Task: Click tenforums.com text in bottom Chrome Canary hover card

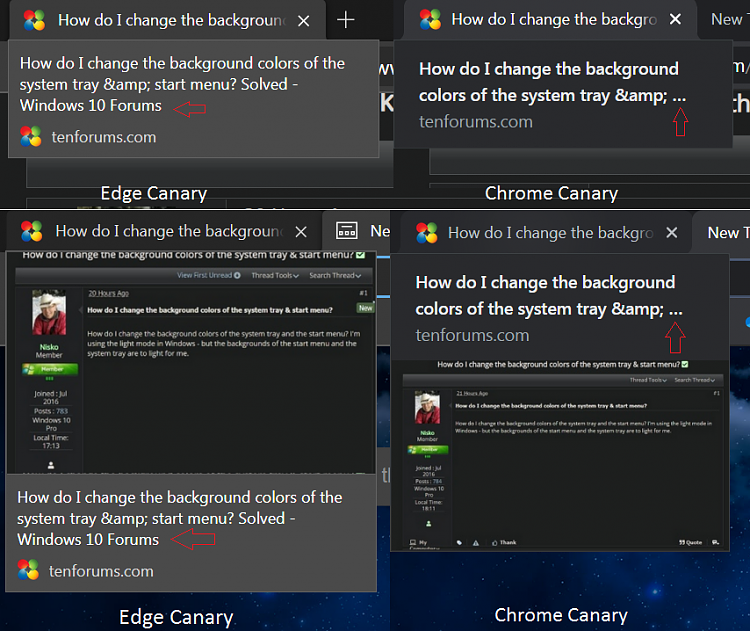Action: click(x=472, y=336)
